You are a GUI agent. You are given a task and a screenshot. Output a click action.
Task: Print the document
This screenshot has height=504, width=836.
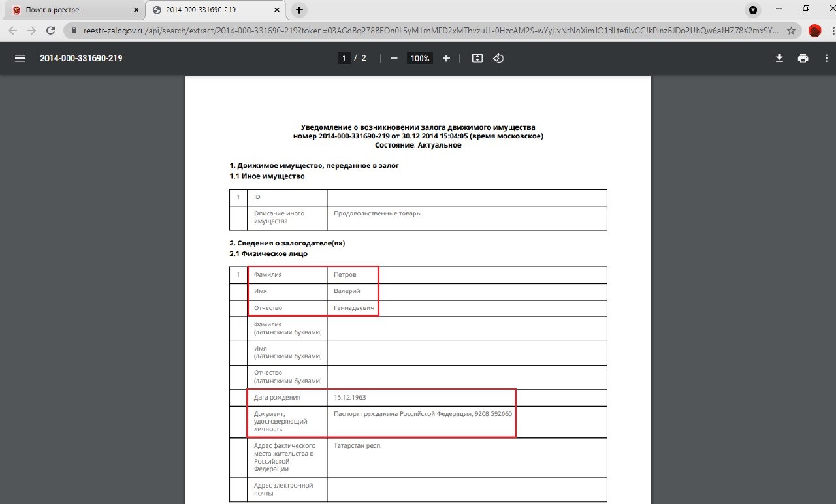(803, 58)
